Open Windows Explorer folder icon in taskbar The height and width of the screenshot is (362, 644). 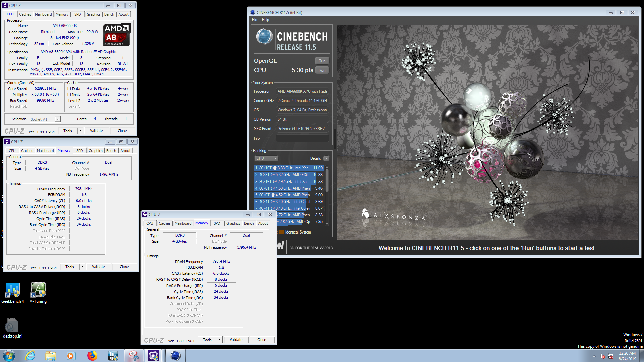(51, 356)
